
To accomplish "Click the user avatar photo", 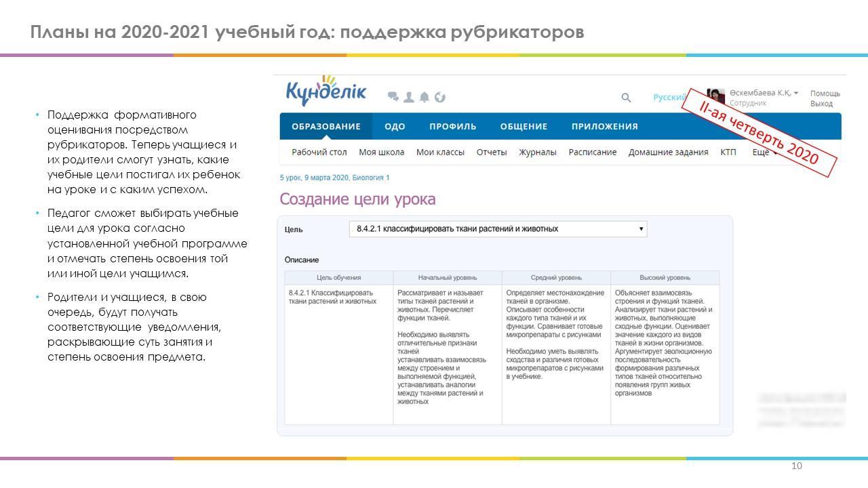I will [x=716, y=96].
